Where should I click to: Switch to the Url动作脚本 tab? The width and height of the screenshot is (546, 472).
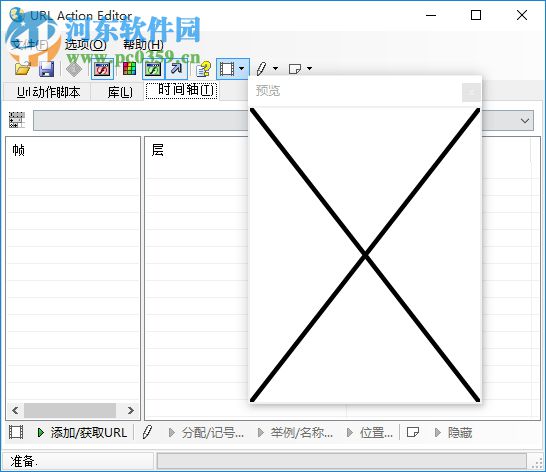pos(48,92)
